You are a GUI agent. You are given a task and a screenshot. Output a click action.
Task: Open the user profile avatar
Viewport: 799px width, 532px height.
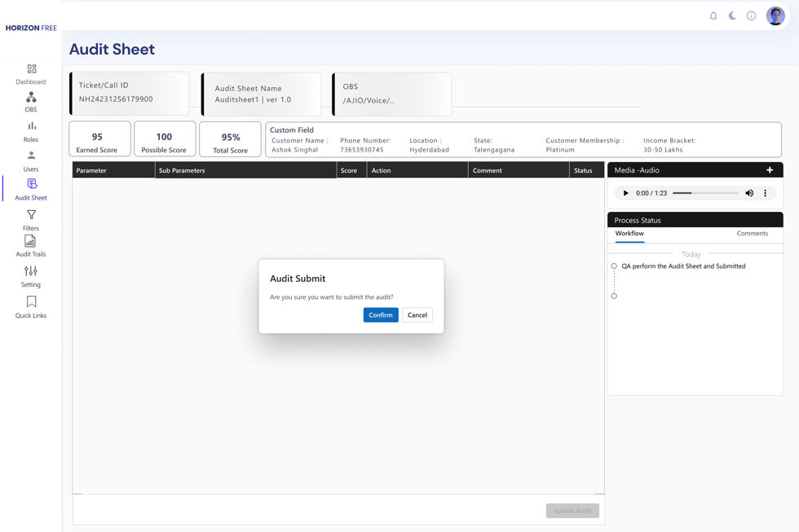(775, 15)
